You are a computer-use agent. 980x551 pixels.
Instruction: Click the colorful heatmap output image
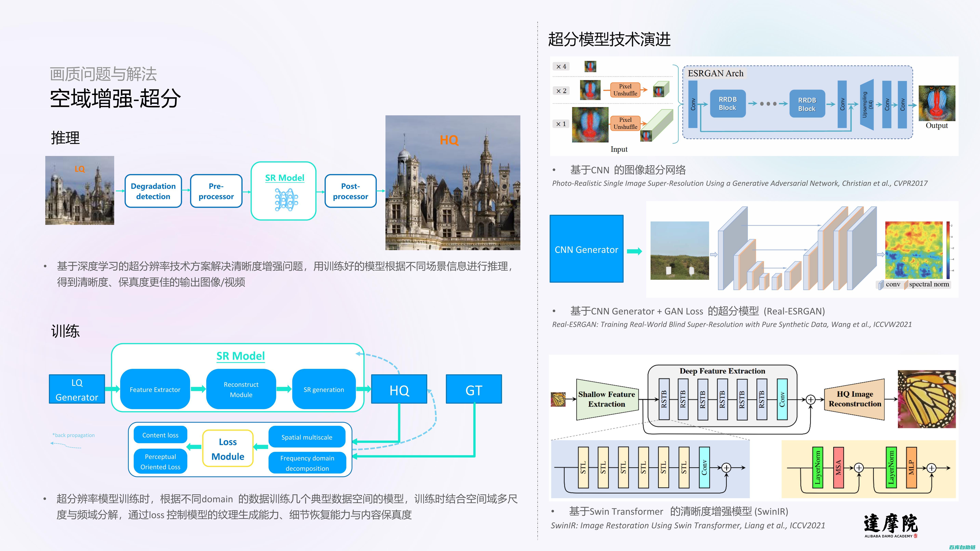[x=914, y=250]
